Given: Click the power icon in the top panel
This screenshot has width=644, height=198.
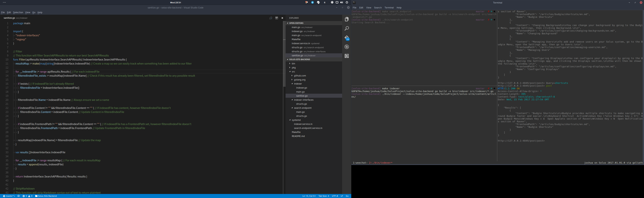Looking at the screenshot, I should [x=347, y=3].
